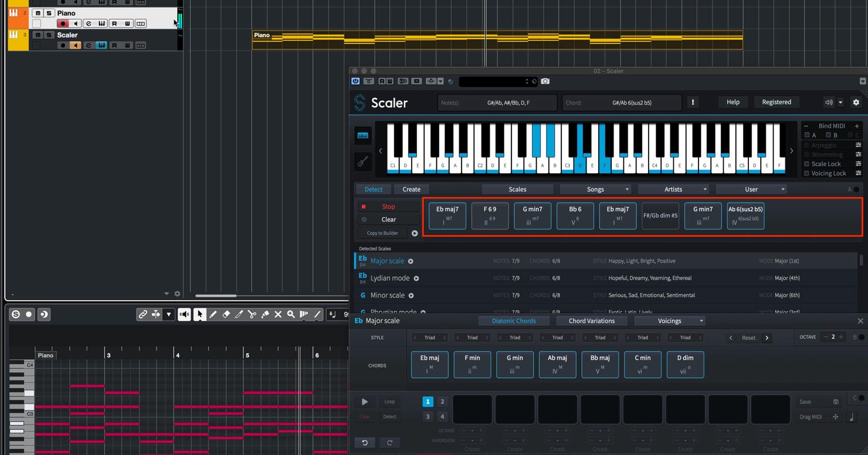
Task: Click the snapshot camera icon in plugin header
Action: click(x=545, y=81)
